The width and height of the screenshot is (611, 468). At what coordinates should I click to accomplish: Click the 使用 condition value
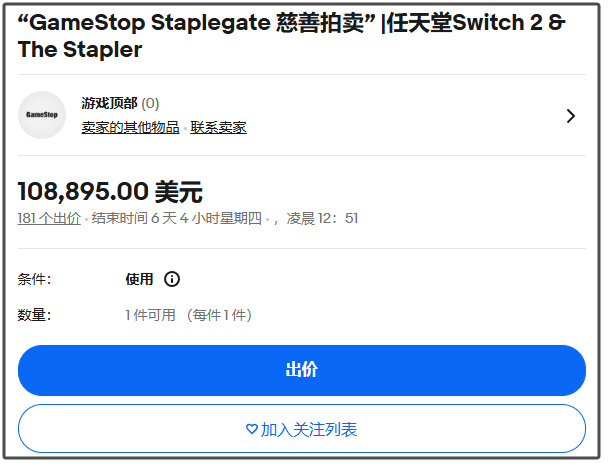tap(139, 279)
